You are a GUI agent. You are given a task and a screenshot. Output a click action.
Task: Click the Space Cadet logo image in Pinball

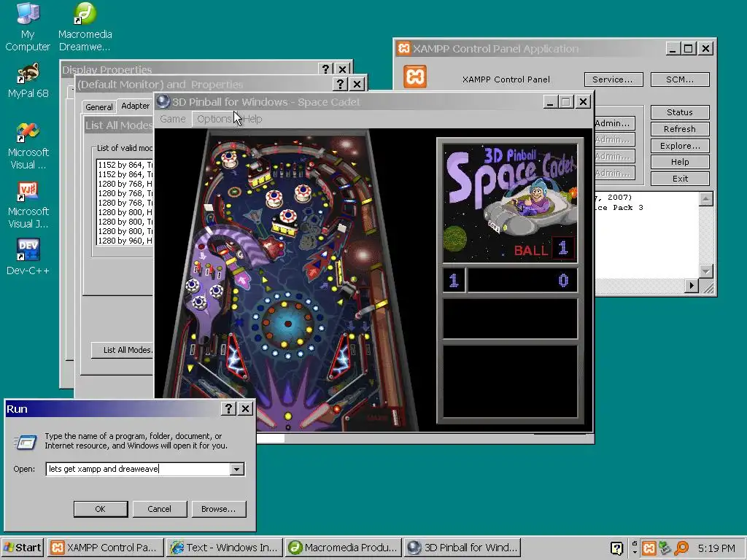point(510,203)
